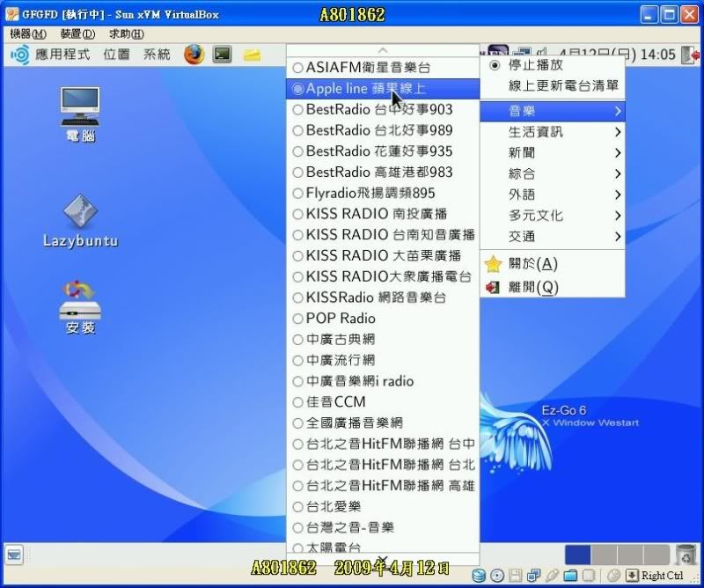Select 台北之音HitFM聯播網 台中 station
Viewport: 704px width, 588px height.
(x=383, y=444)
